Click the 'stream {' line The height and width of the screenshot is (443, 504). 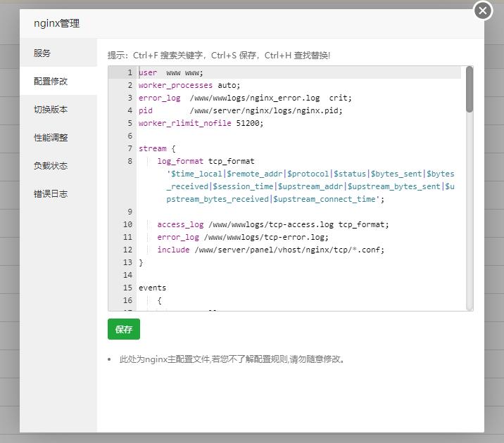click(x=156, y=148)
